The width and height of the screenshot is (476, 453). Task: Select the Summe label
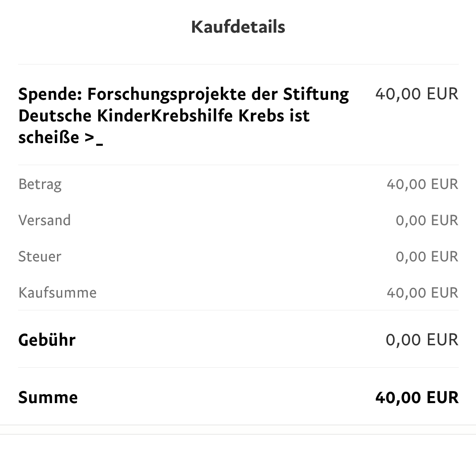click(48, 397)
